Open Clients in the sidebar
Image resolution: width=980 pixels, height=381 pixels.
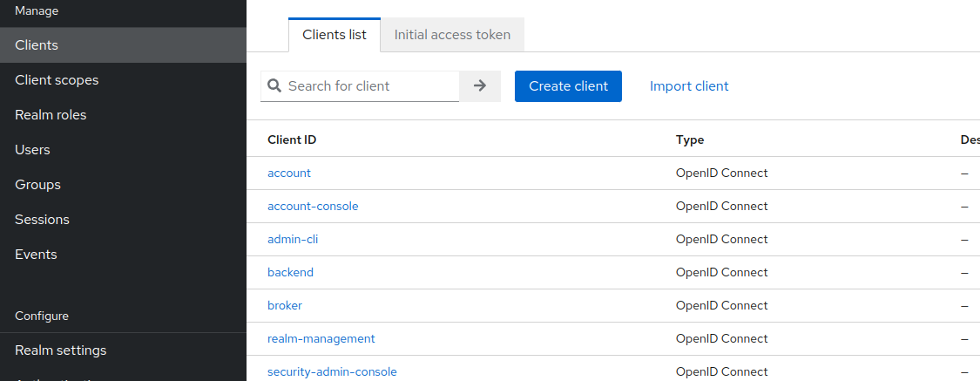click(123, 45)
